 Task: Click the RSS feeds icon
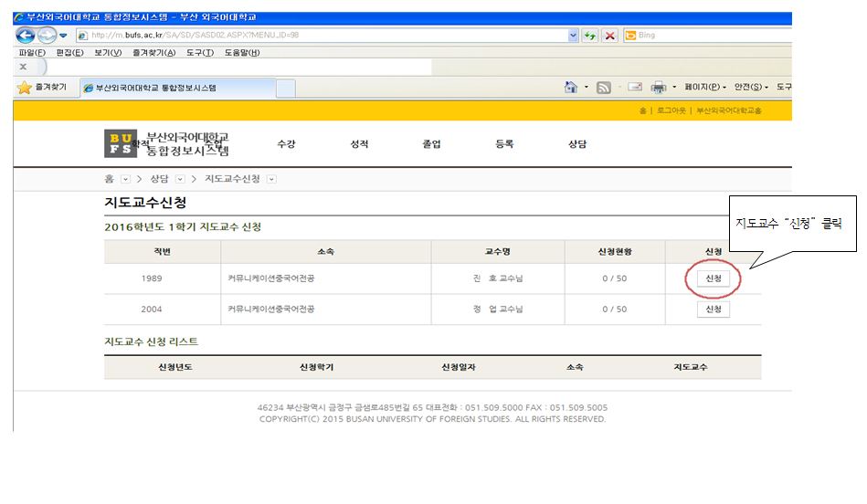coord(603,88)
